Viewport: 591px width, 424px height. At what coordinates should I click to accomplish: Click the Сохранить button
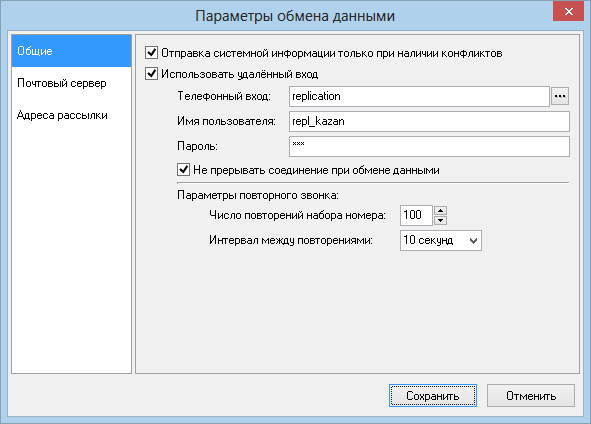click(433, 396)
